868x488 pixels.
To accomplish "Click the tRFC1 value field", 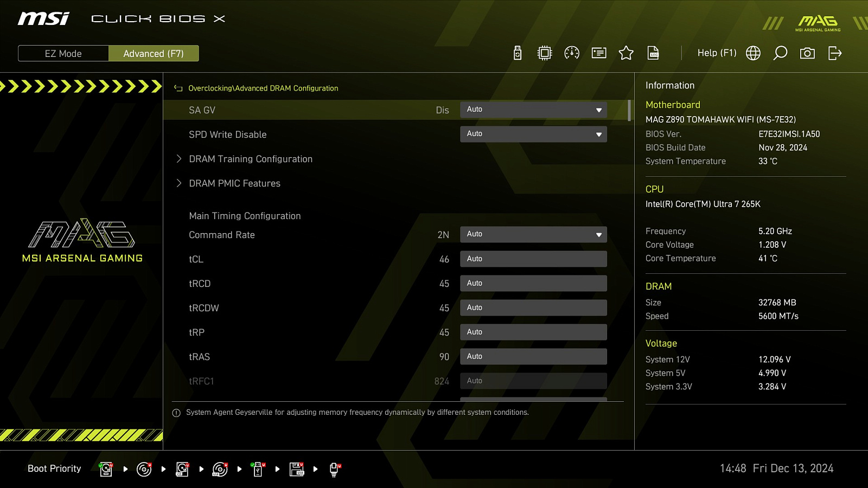I will tap(533, 381).
